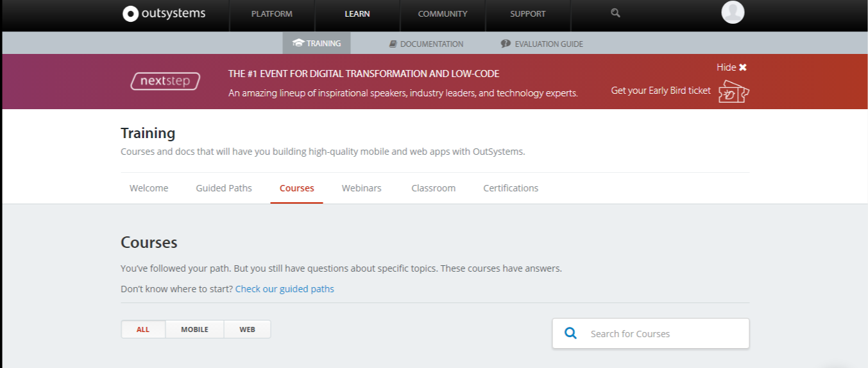This screenshot has height=368, width=868.
Task: Open the search magnifier in top navigation
Action: [615, 13]
